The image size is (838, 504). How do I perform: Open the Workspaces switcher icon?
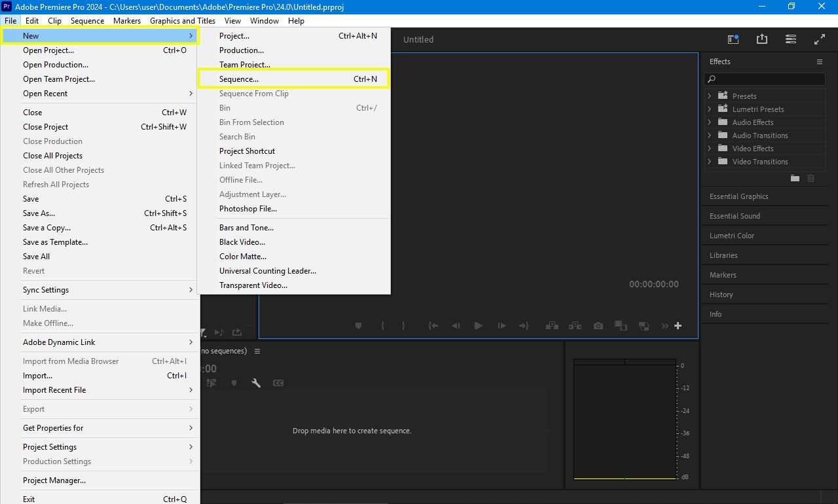click(791, 39)
